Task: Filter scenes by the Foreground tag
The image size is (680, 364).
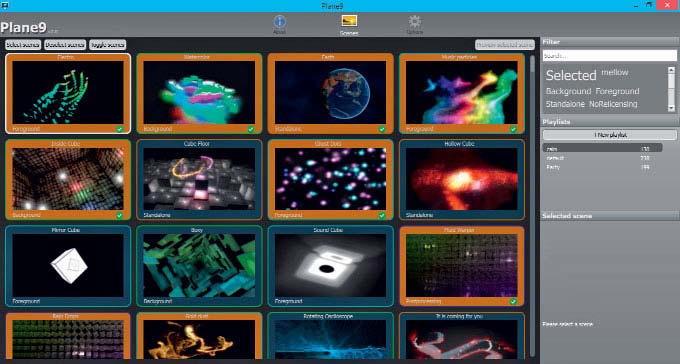Action: [617, 91]
